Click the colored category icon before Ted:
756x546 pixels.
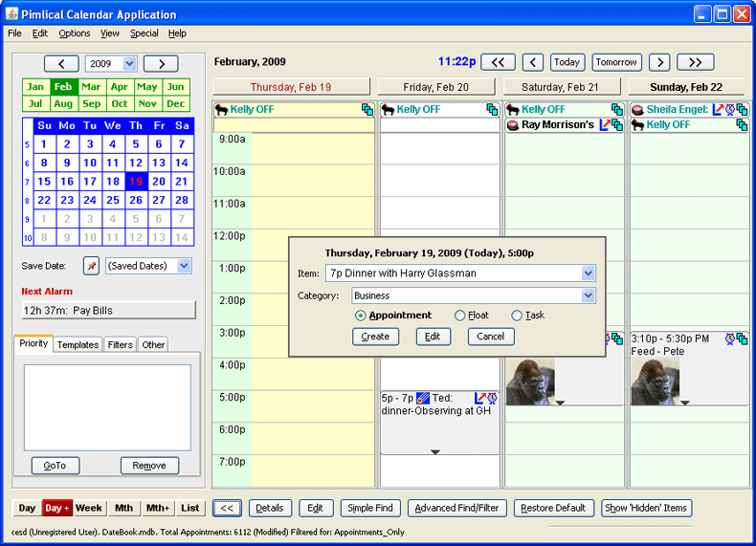tap(422, 398)
